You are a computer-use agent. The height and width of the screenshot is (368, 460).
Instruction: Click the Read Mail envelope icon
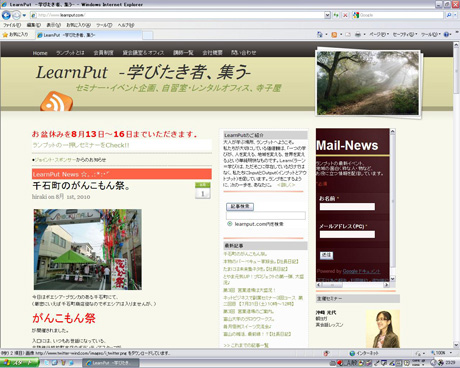[348, 35]
